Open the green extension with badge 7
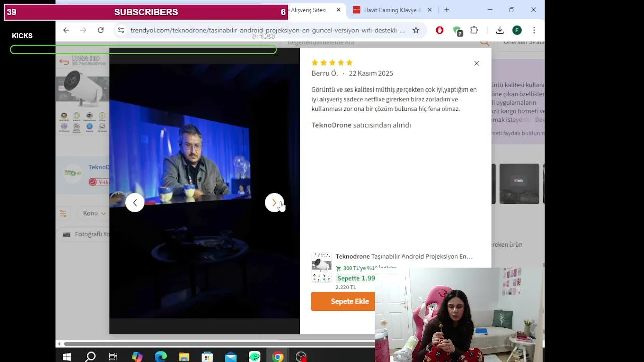Image resolution: width=644 pixels, height=362 pixels. click(457, 31)
